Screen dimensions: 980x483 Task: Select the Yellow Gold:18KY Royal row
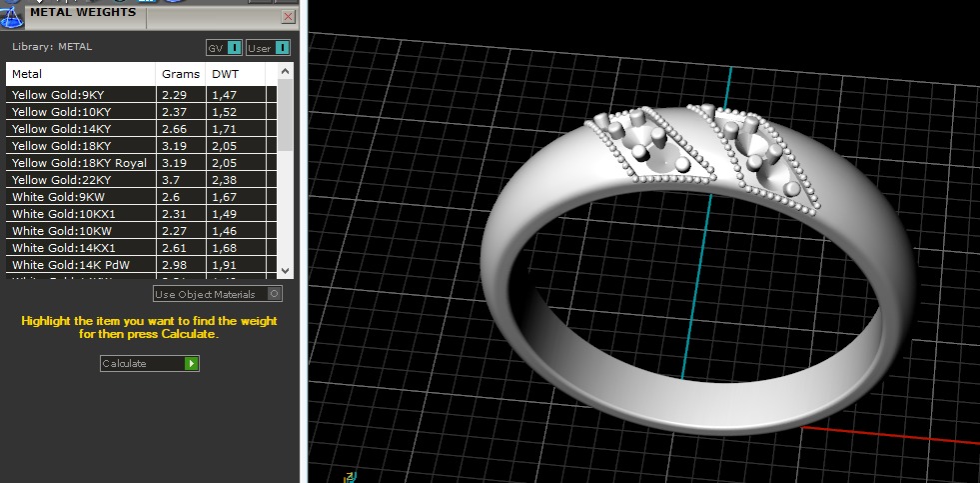(141, 163)
